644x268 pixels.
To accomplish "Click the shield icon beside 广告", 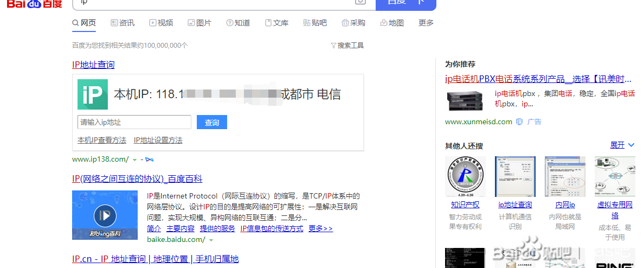I will (519, 122).
